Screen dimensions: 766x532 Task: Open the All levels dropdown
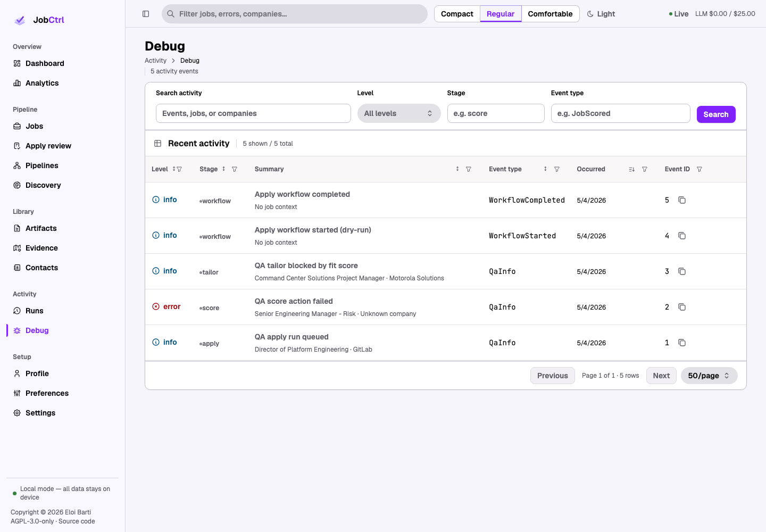click(x=399, y=113)
